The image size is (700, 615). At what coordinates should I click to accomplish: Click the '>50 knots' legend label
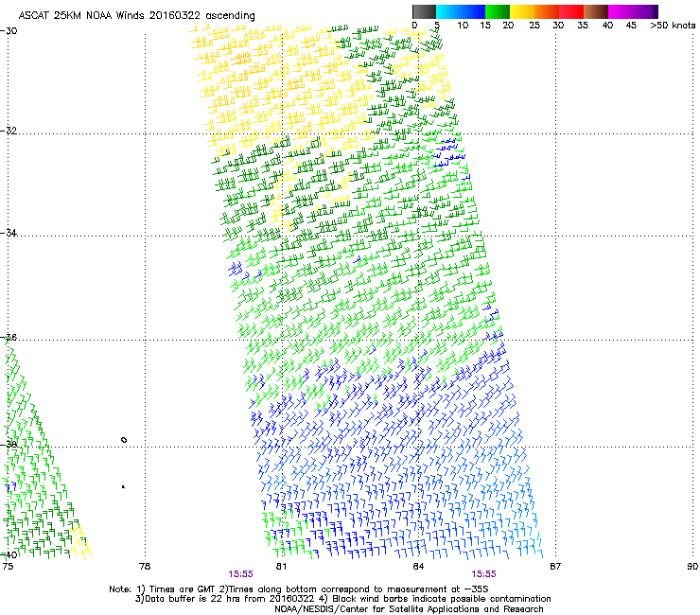coord(673,26)
